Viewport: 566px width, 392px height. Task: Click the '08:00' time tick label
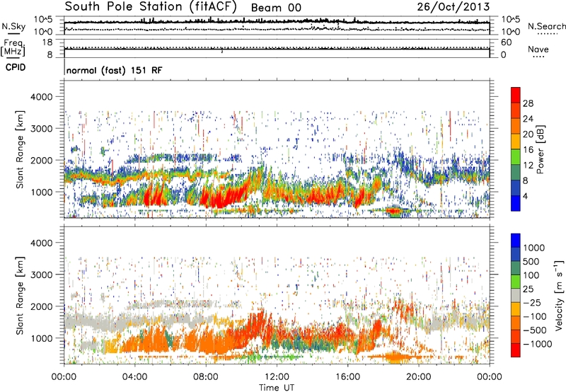pyautogui.click(x=206, y=377)
